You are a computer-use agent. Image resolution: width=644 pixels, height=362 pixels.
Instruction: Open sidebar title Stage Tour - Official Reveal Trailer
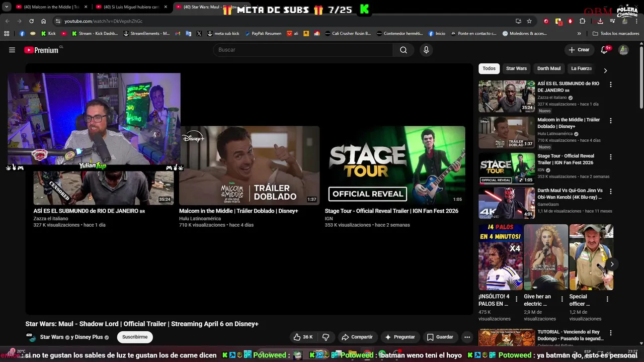click(566, 159)
